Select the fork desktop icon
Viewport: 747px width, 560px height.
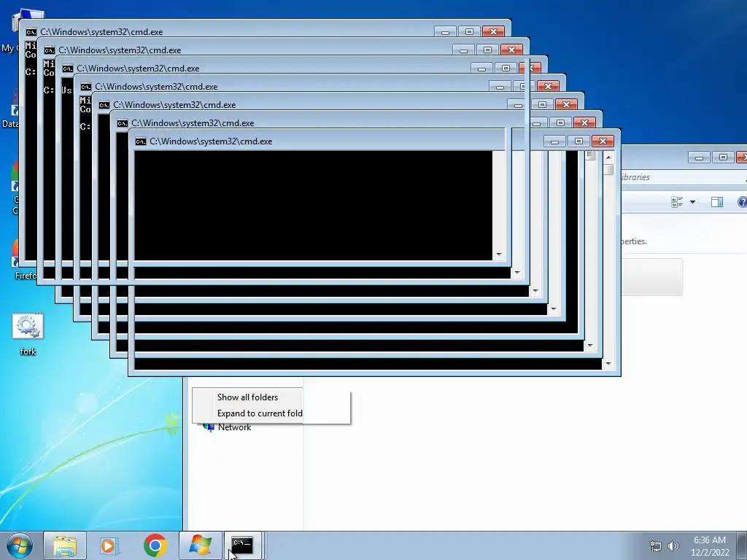click(28, 334)
